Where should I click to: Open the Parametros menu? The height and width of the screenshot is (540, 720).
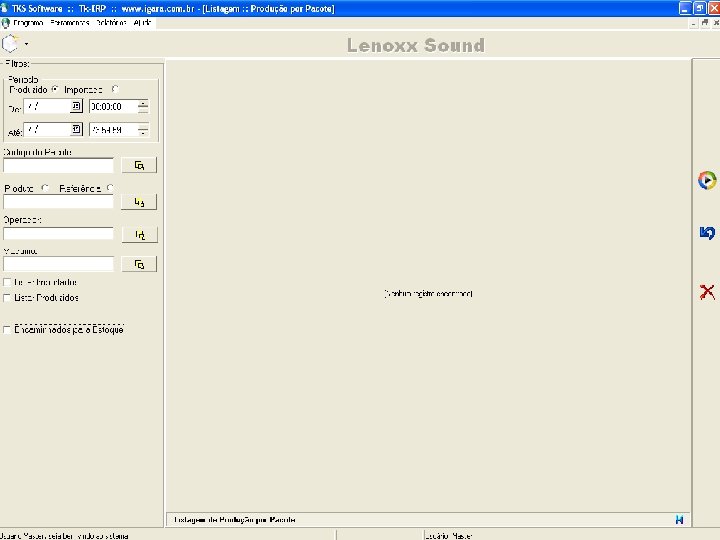click(70, 22)
